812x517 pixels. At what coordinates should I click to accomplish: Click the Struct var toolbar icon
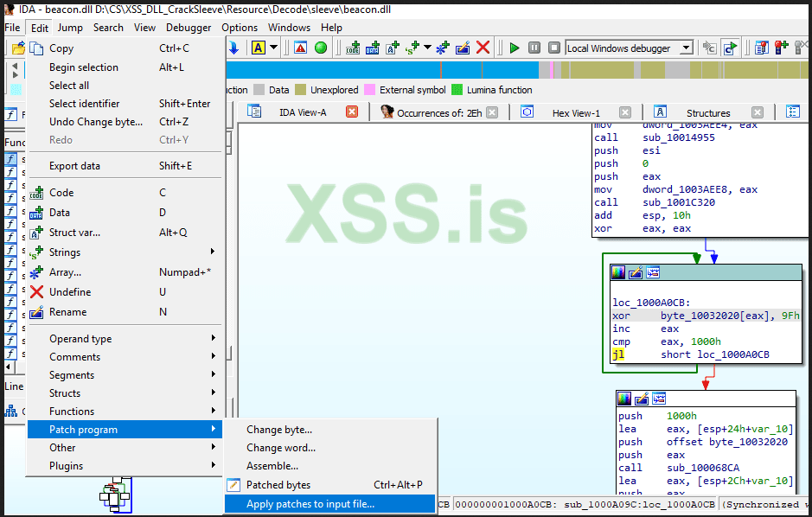393,48
